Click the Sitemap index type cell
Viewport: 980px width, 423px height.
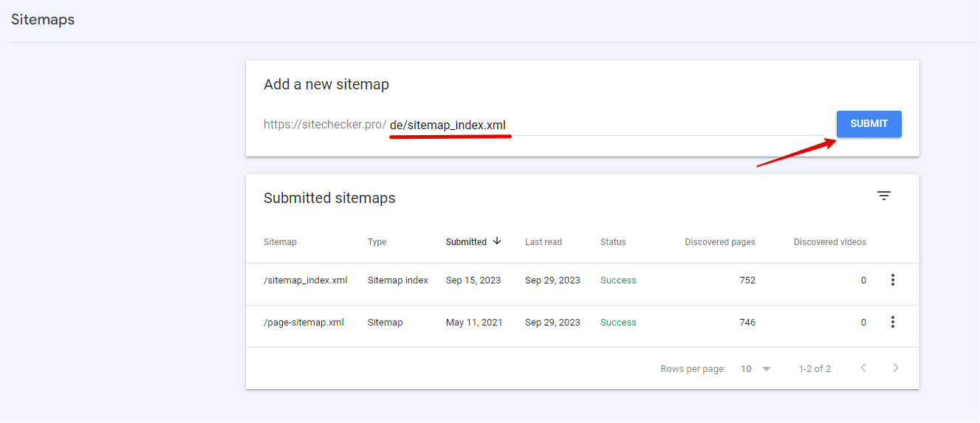398,281
